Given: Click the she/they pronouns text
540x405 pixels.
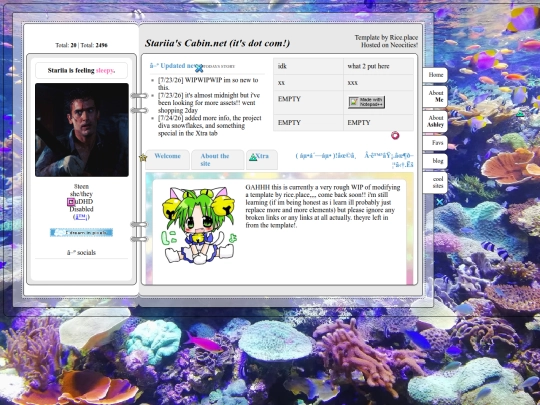Looking at the screenshot, I should tap(81, 194).
